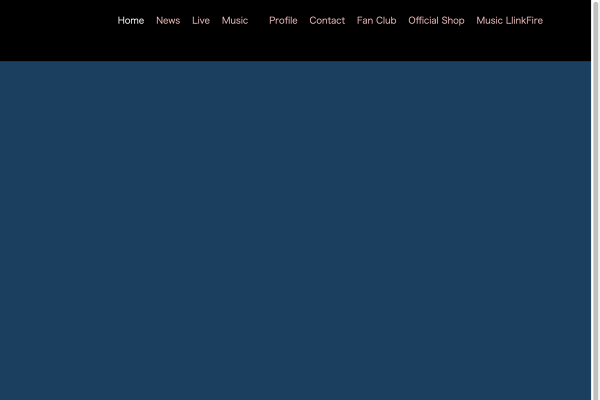Click the Music LlinkFire link
Viewport: 600px width, 400px height.
coord(509,20)
